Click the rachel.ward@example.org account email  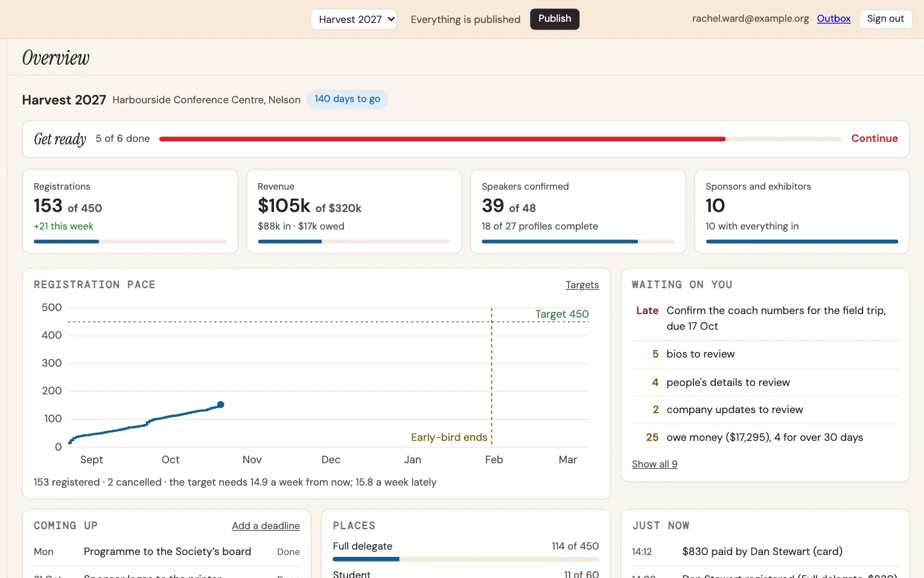click(750, 19)
